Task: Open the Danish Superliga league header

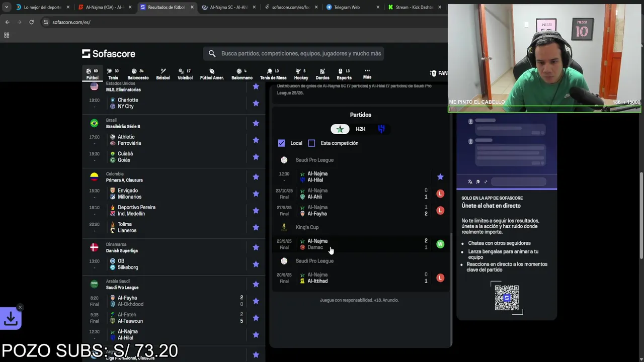Action: (122, 250)
